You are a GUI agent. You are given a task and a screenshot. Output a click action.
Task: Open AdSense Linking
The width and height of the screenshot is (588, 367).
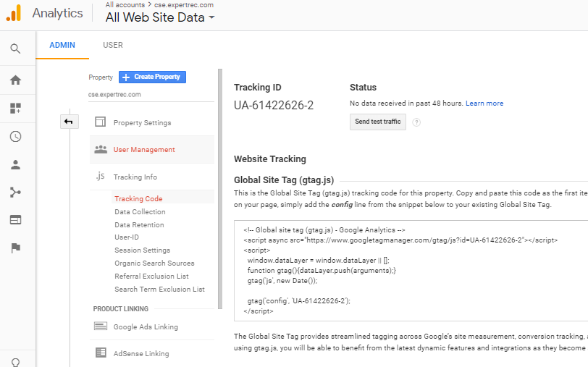point(141,353)
